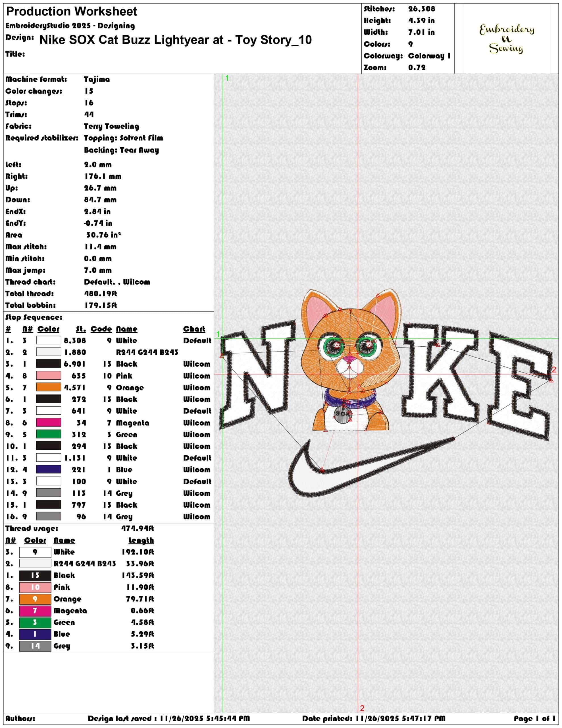The height and width of the screenshot is (728, 562).
Task: Click the fabric value Terry Toweling
Action: coord(112,126)
